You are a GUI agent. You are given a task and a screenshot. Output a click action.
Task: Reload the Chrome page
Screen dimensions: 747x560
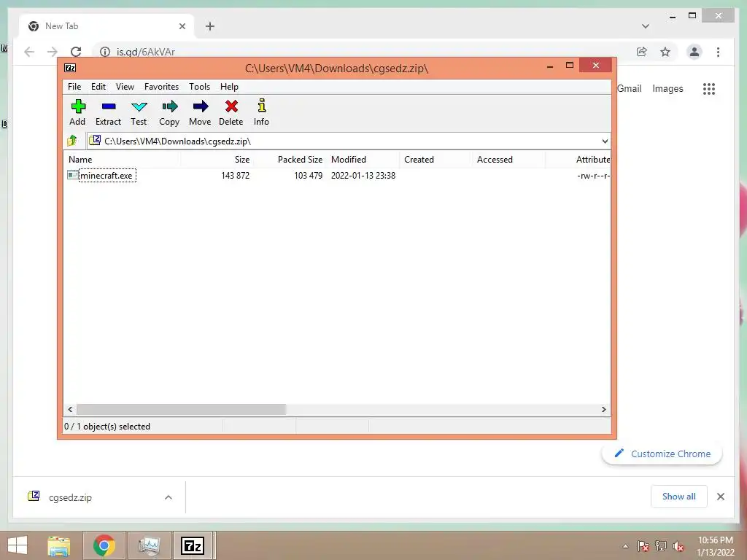click(x=76, y=52)
